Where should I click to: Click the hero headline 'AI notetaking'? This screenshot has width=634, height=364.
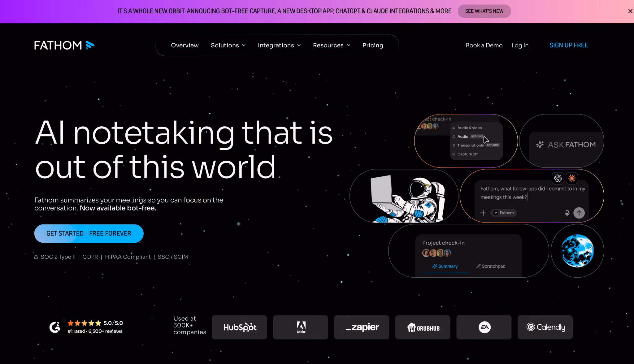[x=135, y=133]
